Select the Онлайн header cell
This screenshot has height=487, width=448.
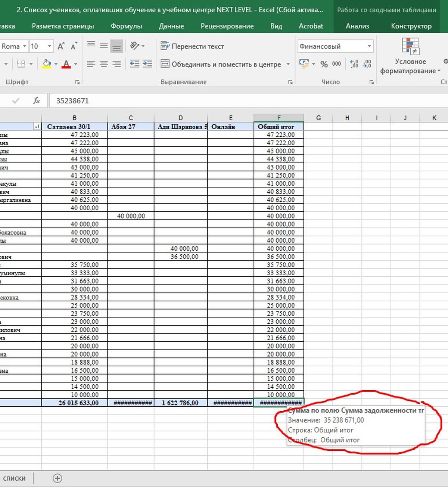click(231, 127)
